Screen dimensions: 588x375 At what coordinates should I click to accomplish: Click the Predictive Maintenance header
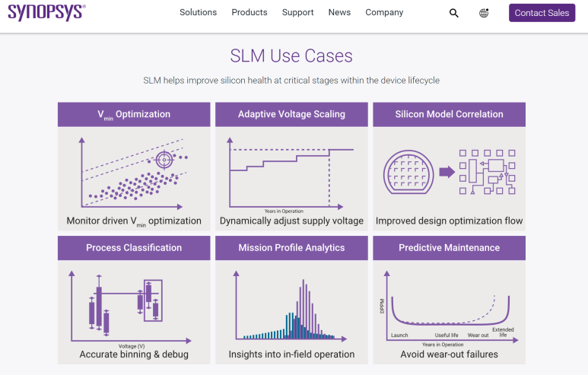point(450,248)
